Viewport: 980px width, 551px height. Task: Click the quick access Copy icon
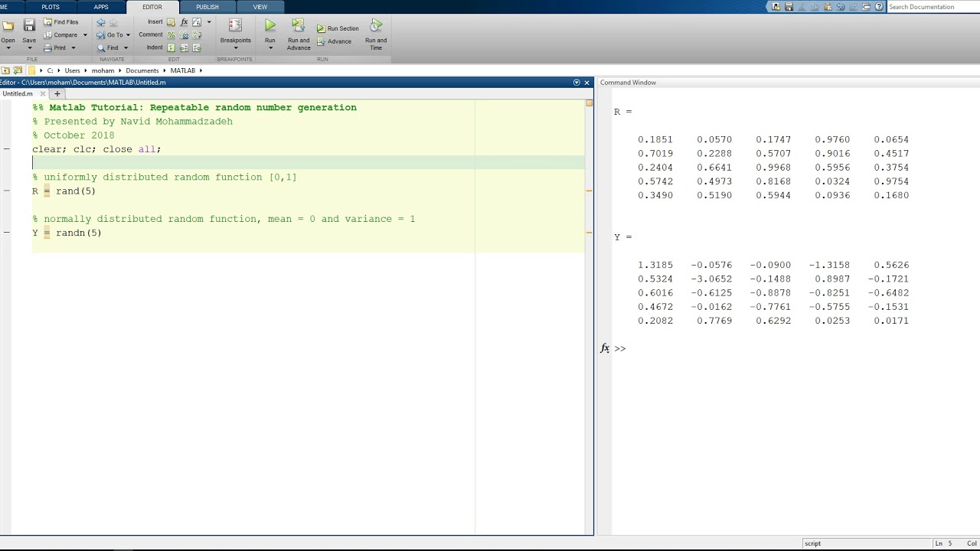814,7
